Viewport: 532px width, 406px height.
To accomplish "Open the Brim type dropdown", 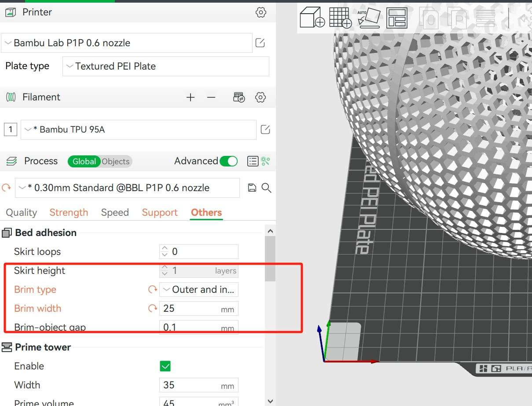I will pyautogui.click(x=199, y=290).
